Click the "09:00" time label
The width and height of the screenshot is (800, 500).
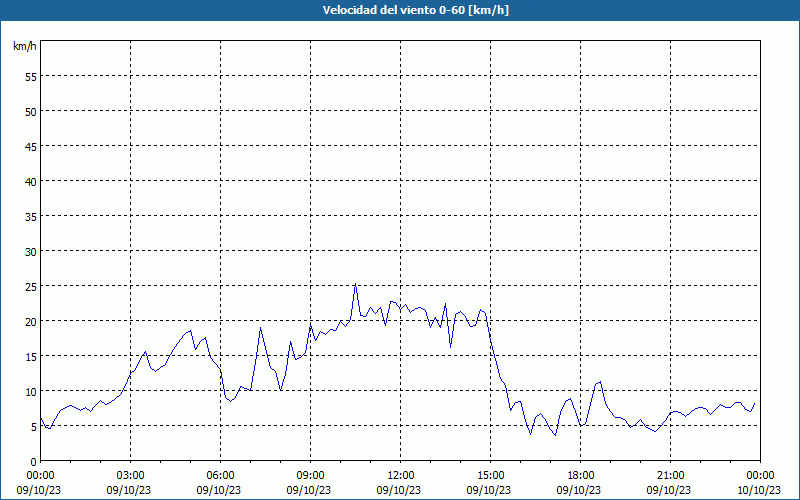tap(310, 476)
